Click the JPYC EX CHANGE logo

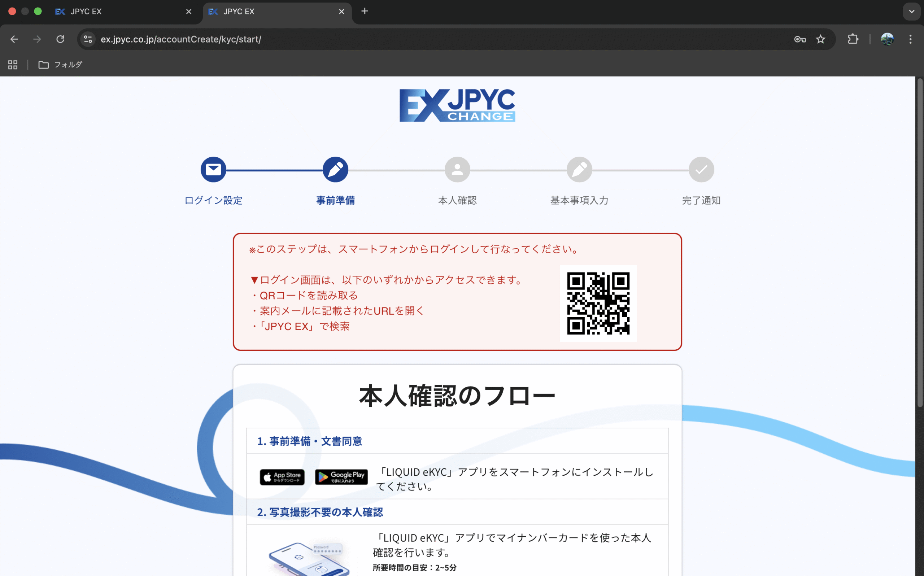tap(457, 105)
